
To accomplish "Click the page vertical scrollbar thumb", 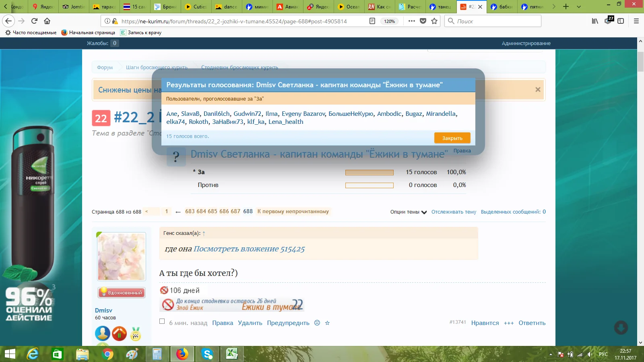I will pyautogui.click(x=640, y=62).
